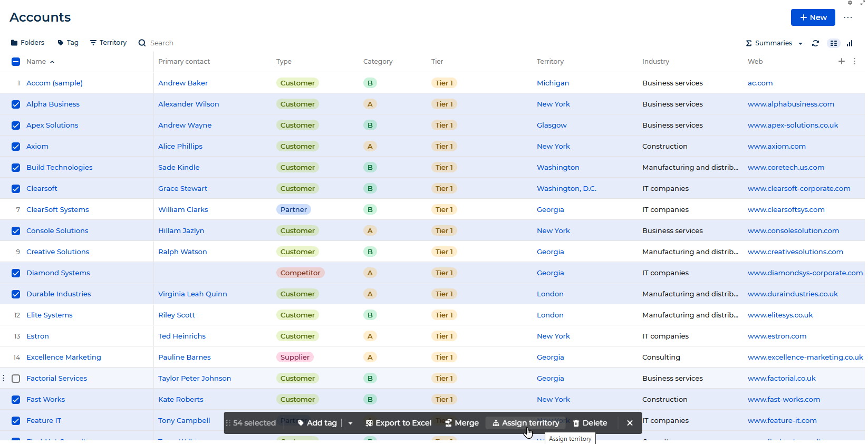Image resolution: width=868 pixels, height=444 pixels.
Task: Delete the selected accounts
Action: (590, 423)
